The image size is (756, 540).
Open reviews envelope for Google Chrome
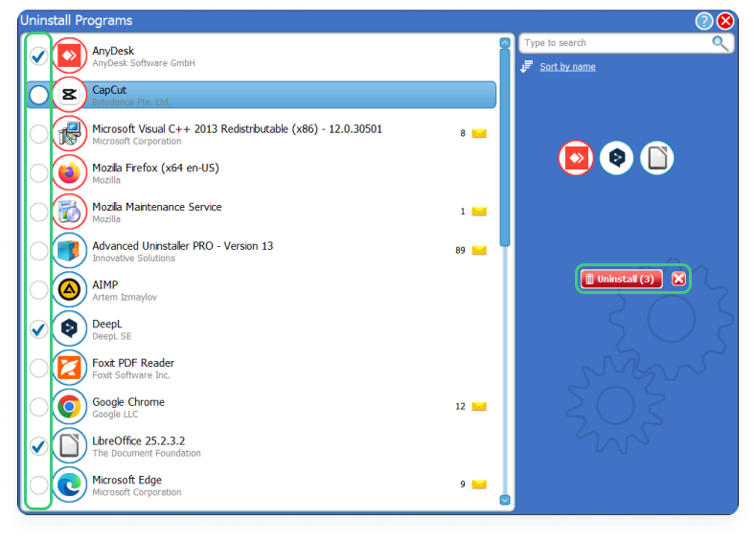479,407
